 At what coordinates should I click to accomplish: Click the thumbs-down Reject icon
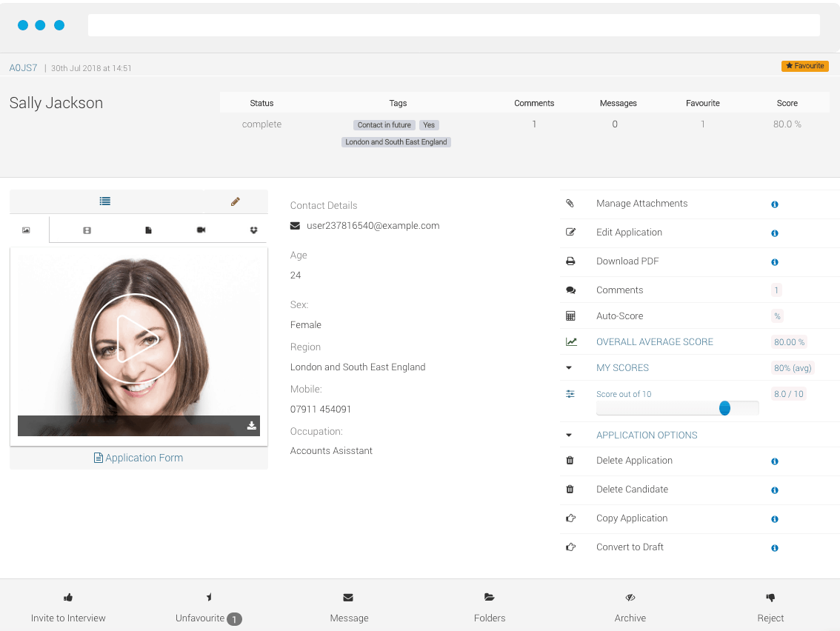[770, 597]
